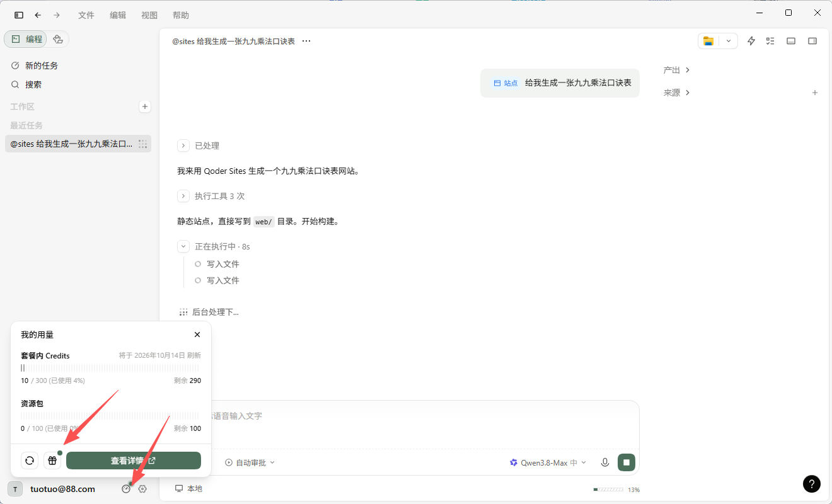Toggle the left sidebar panel icon
The width and height of the screenshot is (832, 504).
point(19,15)
